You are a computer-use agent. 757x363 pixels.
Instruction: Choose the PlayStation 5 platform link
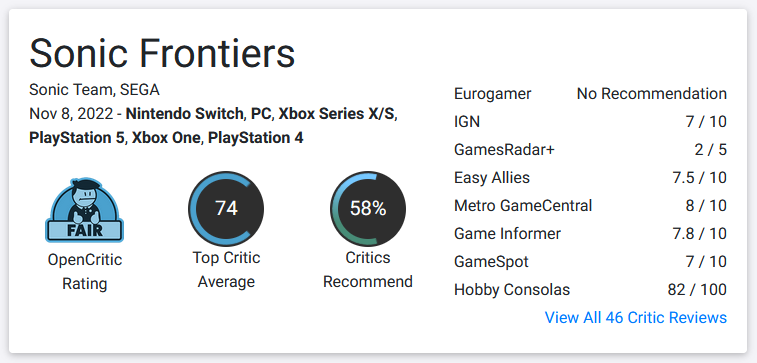77,138
